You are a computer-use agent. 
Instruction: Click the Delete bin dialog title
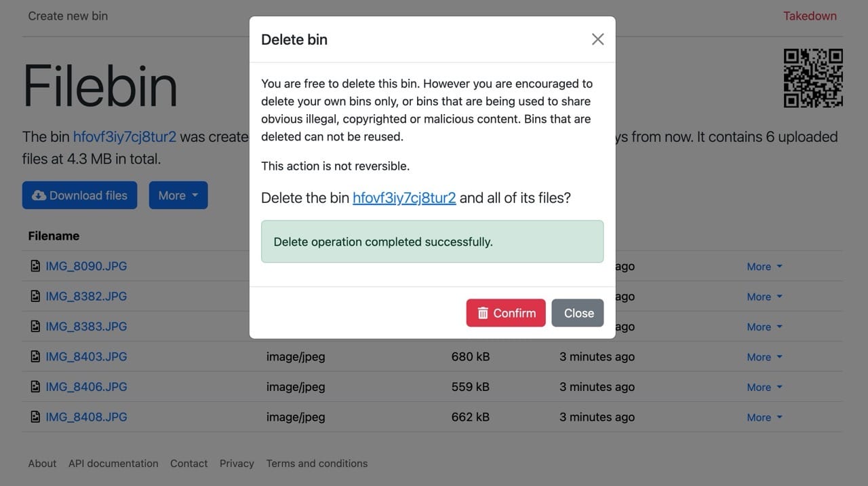coord(294,39)
